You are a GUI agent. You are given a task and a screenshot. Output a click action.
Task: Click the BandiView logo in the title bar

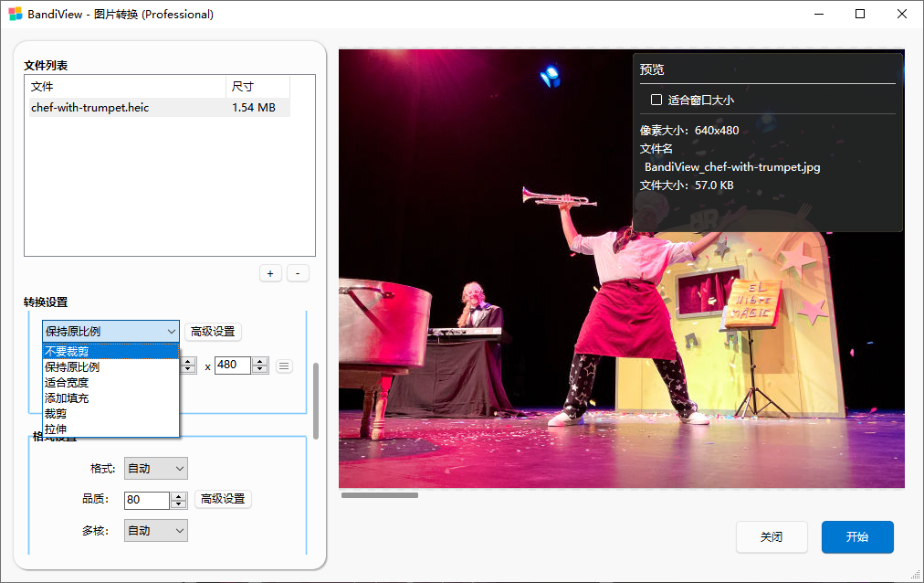click(15, 14)
